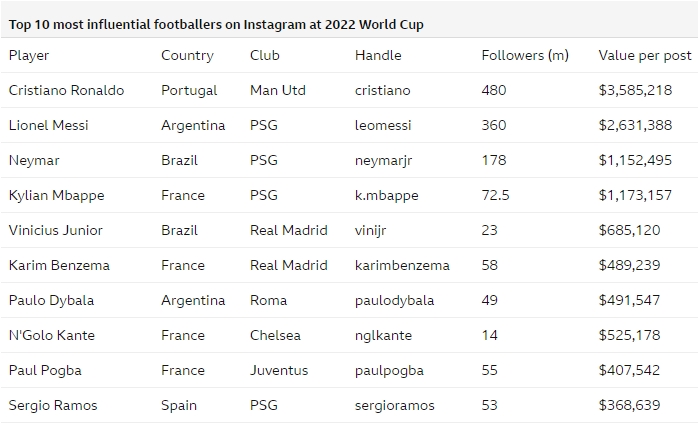Click the karimbenzema handle text

pos(402,265)
